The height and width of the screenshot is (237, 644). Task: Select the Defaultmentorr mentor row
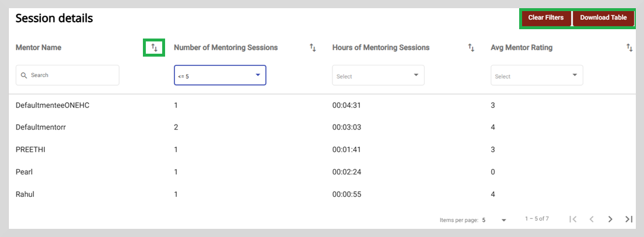click(x=322, y=127)
